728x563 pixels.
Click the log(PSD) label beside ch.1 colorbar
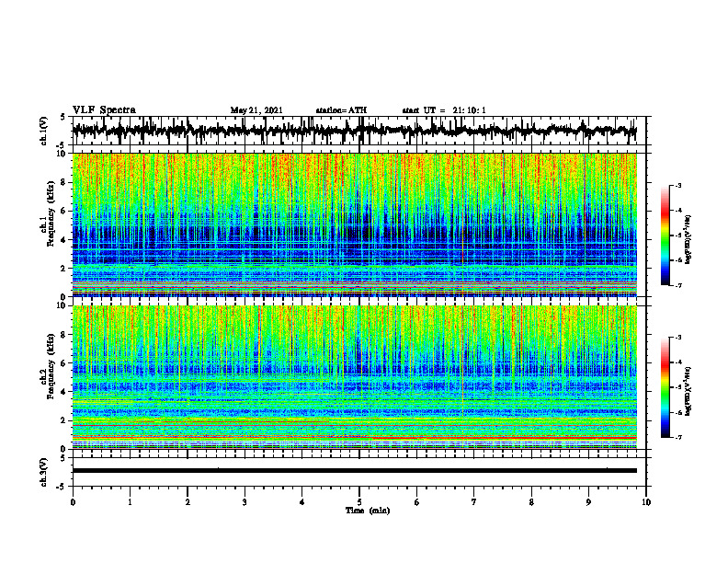688,239
